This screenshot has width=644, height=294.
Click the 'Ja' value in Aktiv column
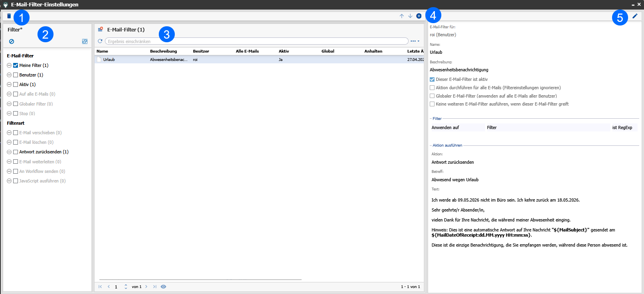click(281, 59)
